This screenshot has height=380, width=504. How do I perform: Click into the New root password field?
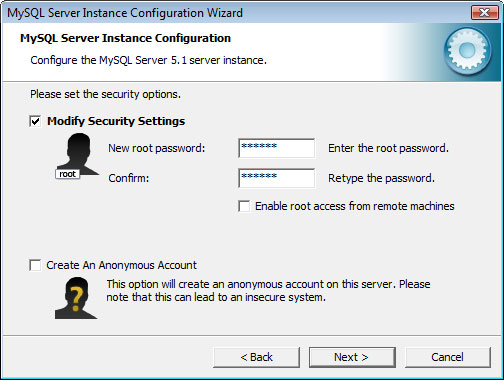point(277,148)
